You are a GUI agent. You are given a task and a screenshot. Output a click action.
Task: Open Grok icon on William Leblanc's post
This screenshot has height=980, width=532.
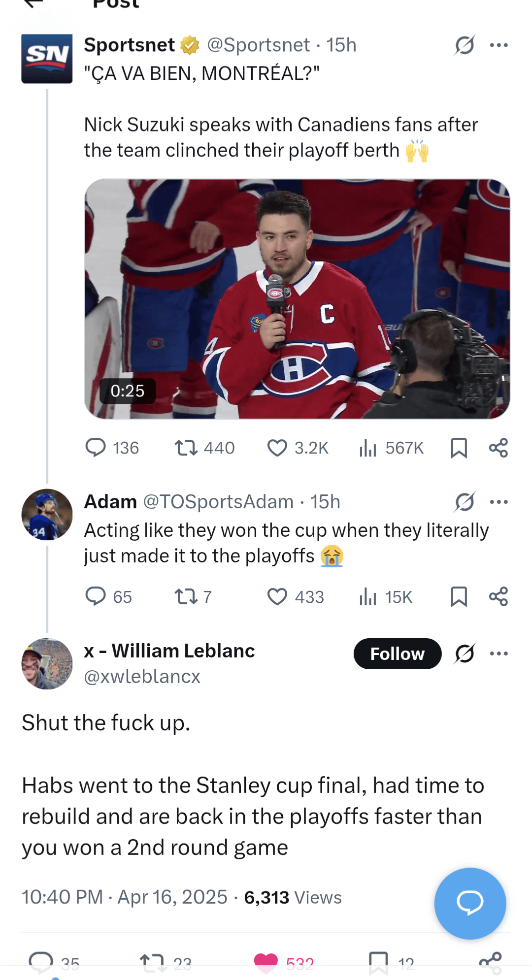click(x=465, y=653)
